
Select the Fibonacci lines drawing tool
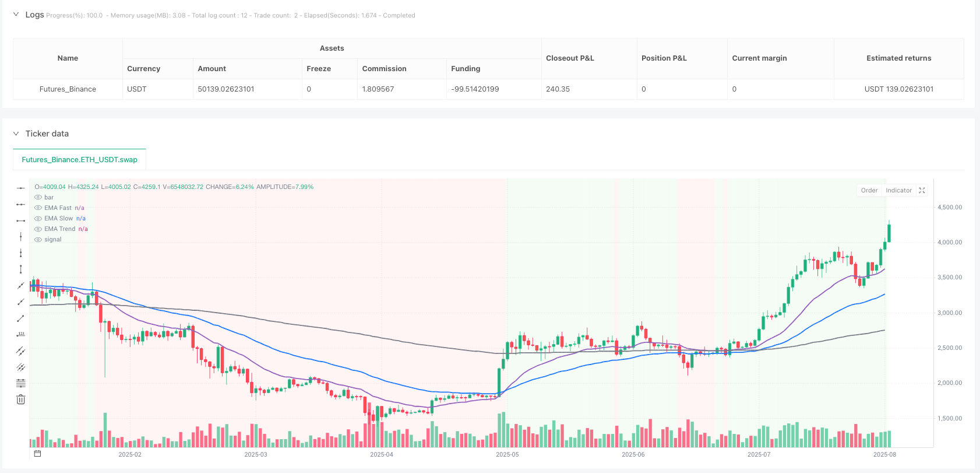pyautogui.click(x=20, y=383)
